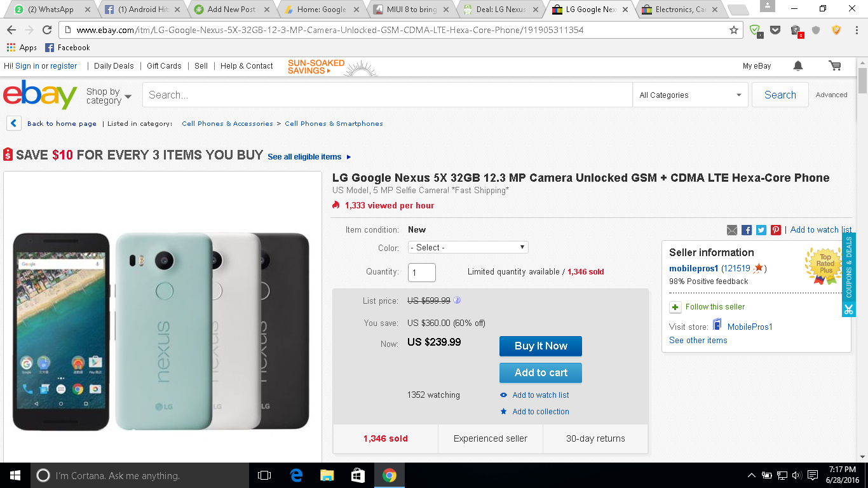Click the MobilePros1 store icon
The width and height of the screenshot is (868, 488).
click(x=717, y=325)
